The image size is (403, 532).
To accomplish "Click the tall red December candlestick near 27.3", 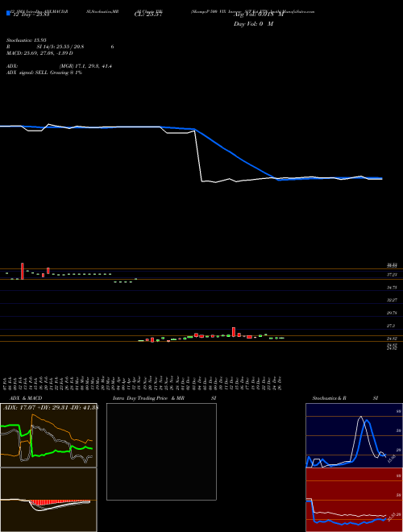I will point(234,332).
